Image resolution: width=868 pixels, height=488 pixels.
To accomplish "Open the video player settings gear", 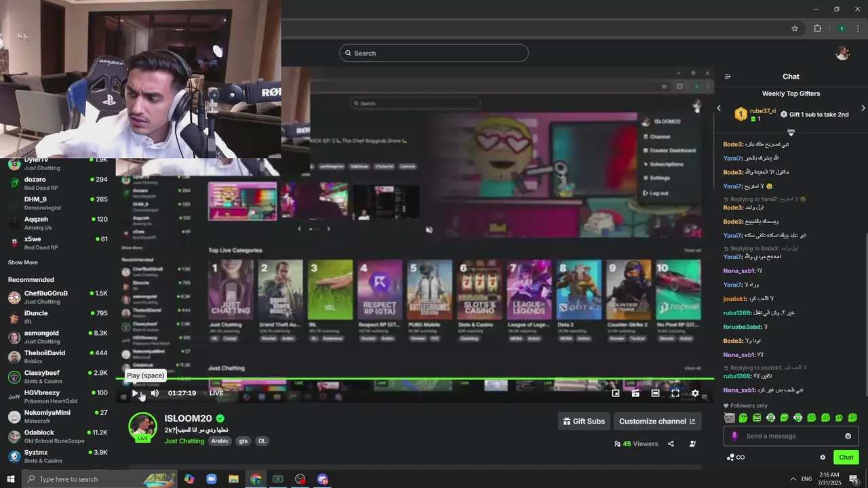I will point(695,393).
